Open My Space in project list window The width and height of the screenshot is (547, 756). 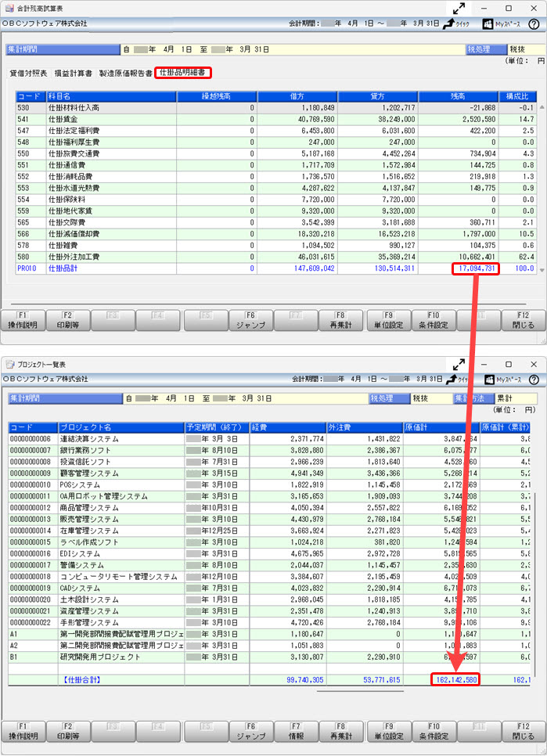coord(503,379)
